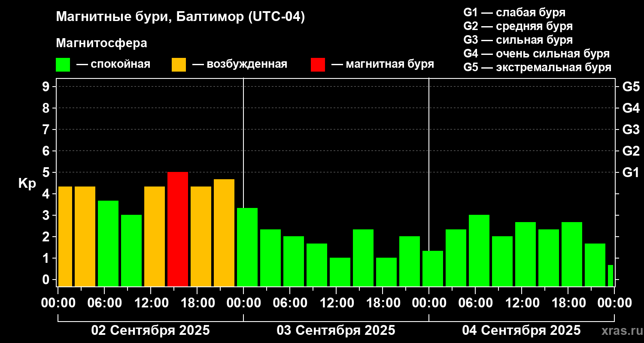Click the red storm bar at 15:00 on 02 Сентября
644x343 pixels.
[178, 229]
